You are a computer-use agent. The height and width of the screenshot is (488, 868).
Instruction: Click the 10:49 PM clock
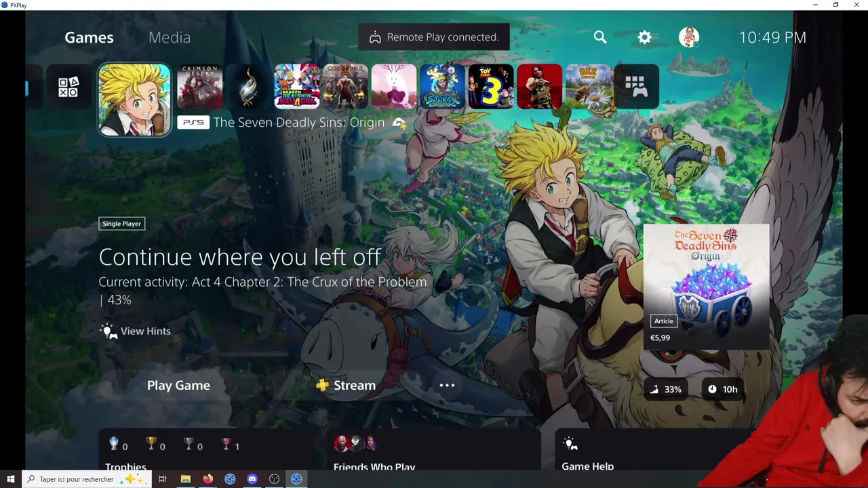click(x=772, y=37)
